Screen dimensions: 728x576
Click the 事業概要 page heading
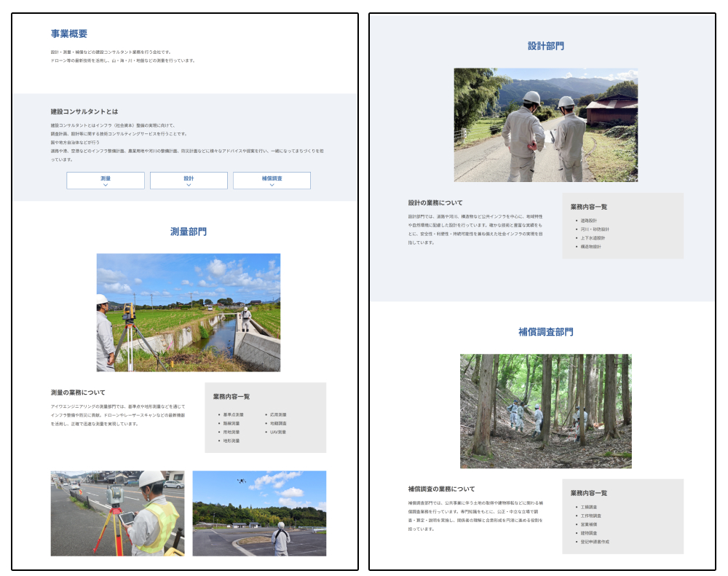coord(69,33)
